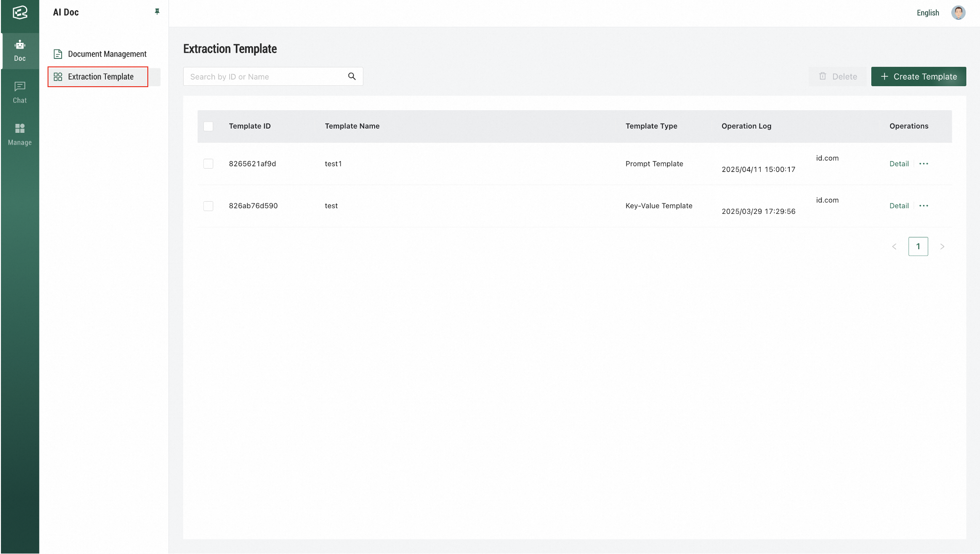Open more options for template test
This screenshot has height=554, width=980.
pos(924,206)
